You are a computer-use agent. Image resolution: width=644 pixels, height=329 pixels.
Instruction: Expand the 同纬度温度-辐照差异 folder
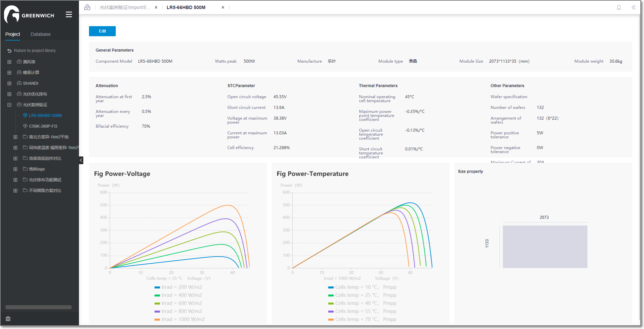pyautogui.click(x=15, y=148)
